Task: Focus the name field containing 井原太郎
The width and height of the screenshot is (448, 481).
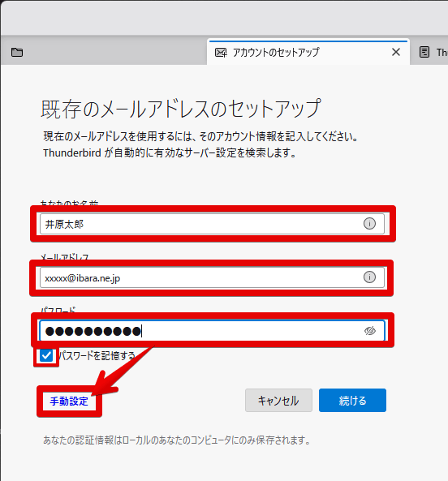Action: click(x=212, y=224)
